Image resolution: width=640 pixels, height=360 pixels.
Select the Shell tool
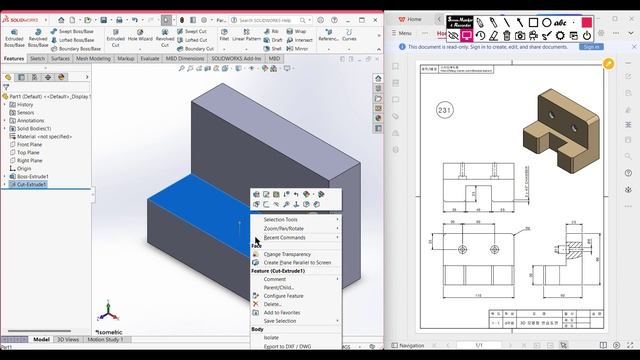pyautogui.click(x=273, y=49)
